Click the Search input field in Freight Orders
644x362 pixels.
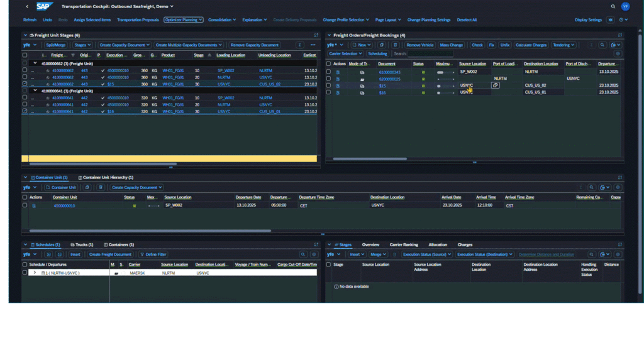(430, 54)
